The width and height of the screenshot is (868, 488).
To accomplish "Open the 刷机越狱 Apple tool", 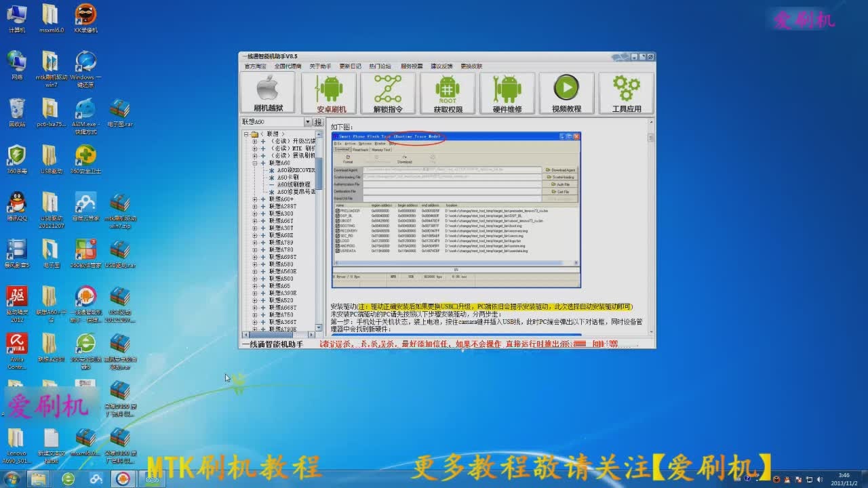I will pyautogui.click(x=268, y=93).
